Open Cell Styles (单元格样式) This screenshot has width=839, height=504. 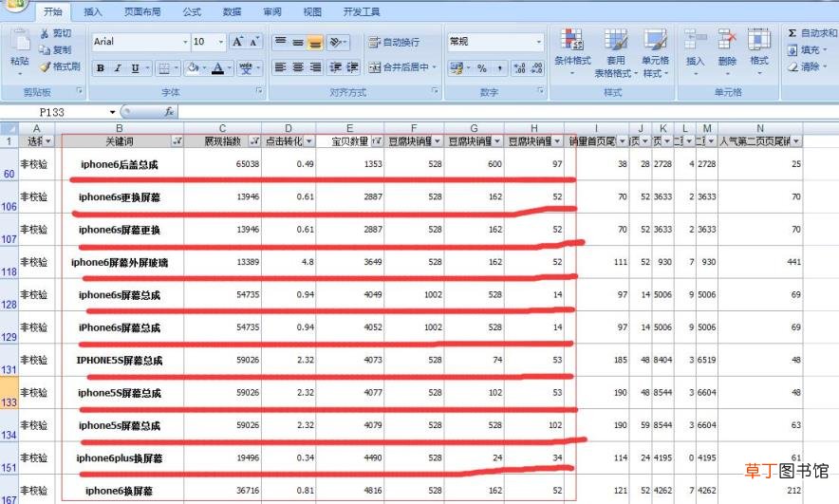656,53
